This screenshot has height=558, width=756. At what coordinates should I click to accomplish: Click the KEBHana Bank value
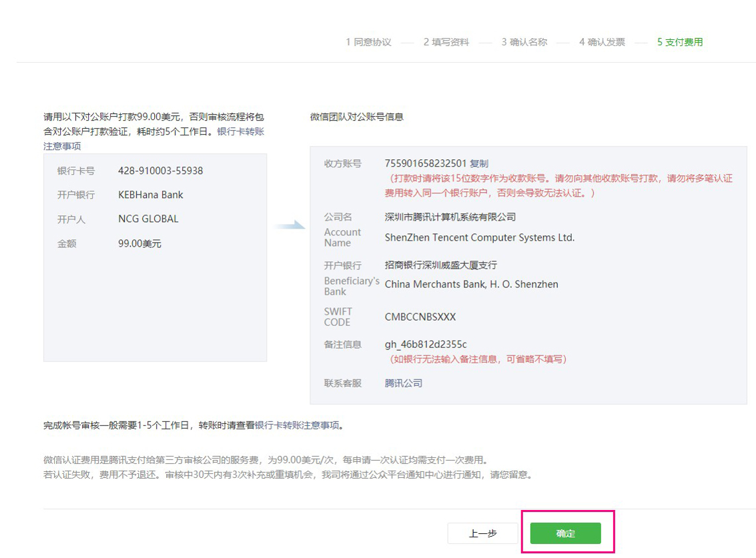pos(150,195)
